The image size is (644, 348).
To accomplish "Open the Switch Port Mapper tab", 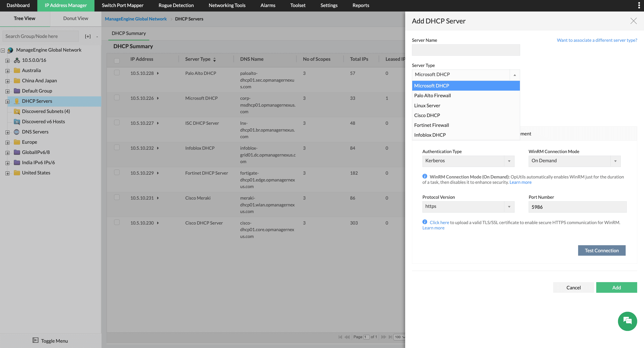I will click(x=122, y=6).
